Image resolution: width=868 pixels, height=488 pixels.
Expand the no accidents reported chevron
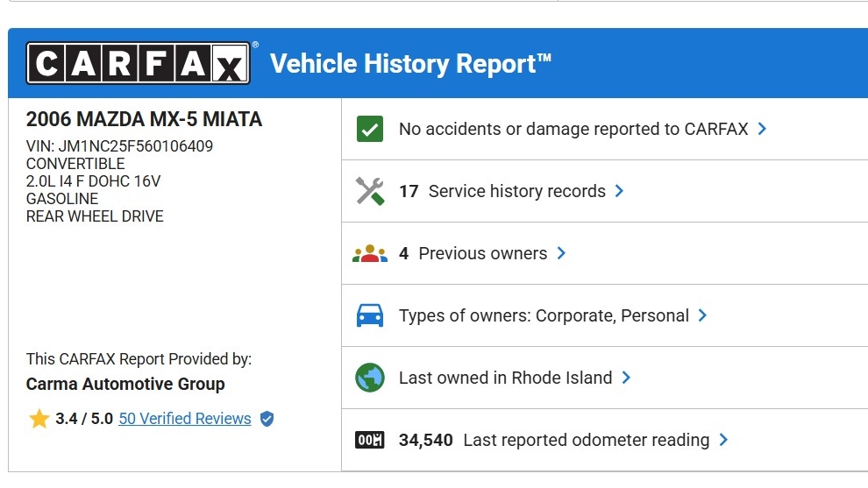pos(762,129)
